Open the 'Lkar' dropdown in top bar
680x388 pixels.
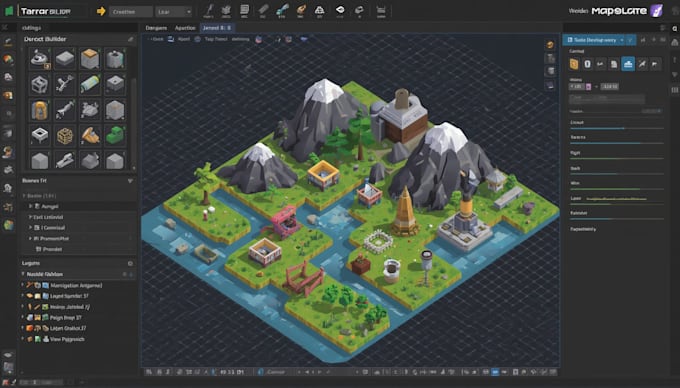click(x=174, y=12)
